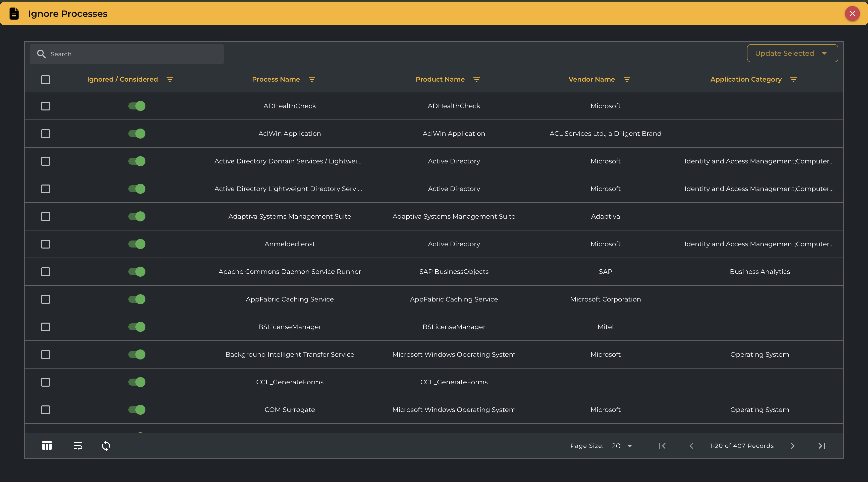Tick the select-all header checkbox

point(45,80)
